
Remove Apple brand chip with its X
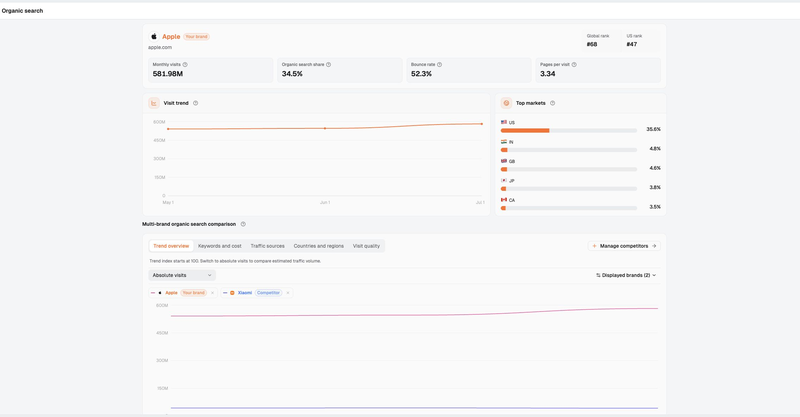213,293
